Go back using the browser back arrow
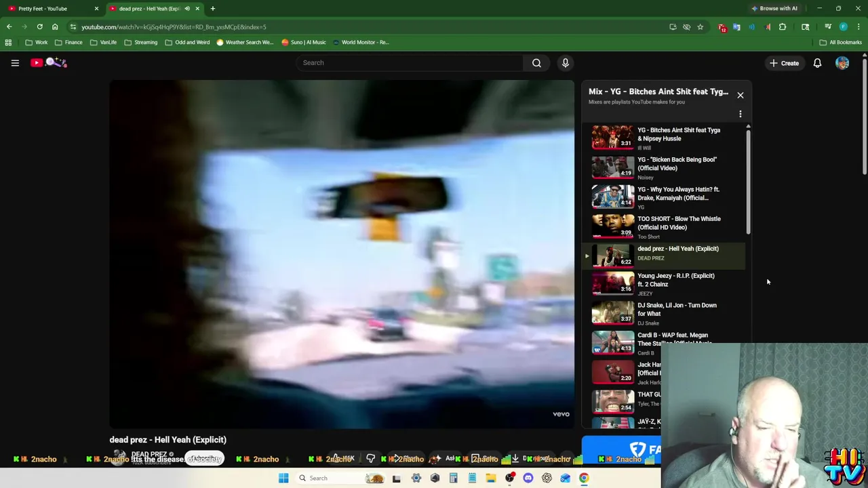The width and height of the screenshot is (868, 488). point(9,27)
